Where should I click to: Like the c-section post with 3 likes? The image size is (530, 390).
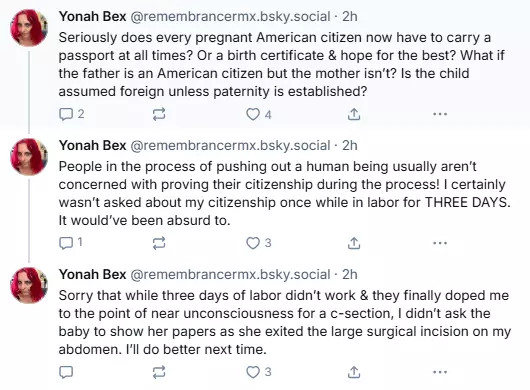click(x=259, y=372)
